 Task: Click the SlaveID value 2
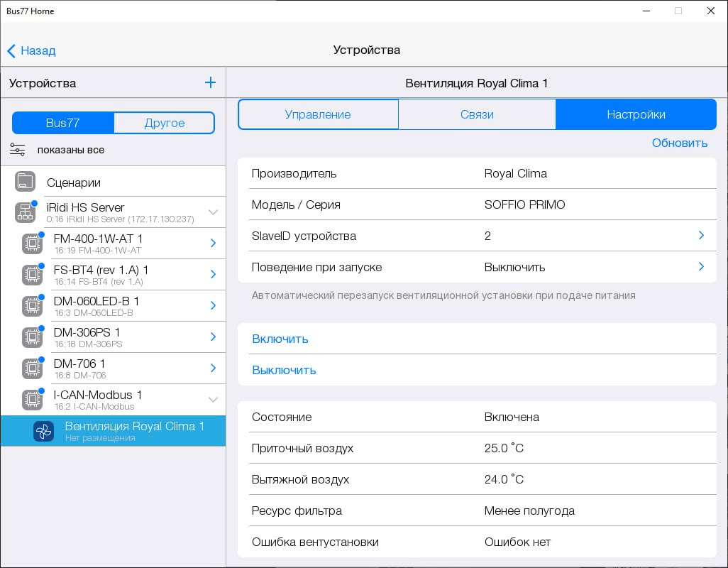pyautogui.click(x=487, y=236)
